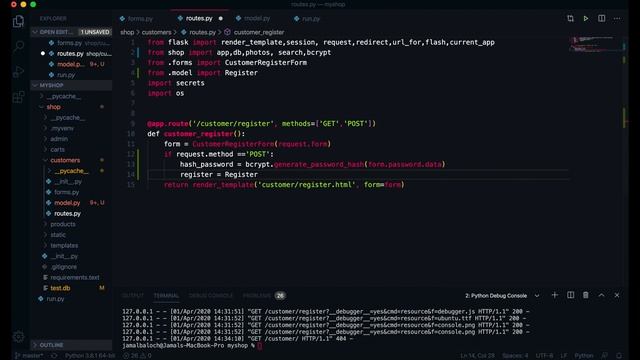
Task: Collapse the MYSHOP folder section
Action: pos(71,85)
